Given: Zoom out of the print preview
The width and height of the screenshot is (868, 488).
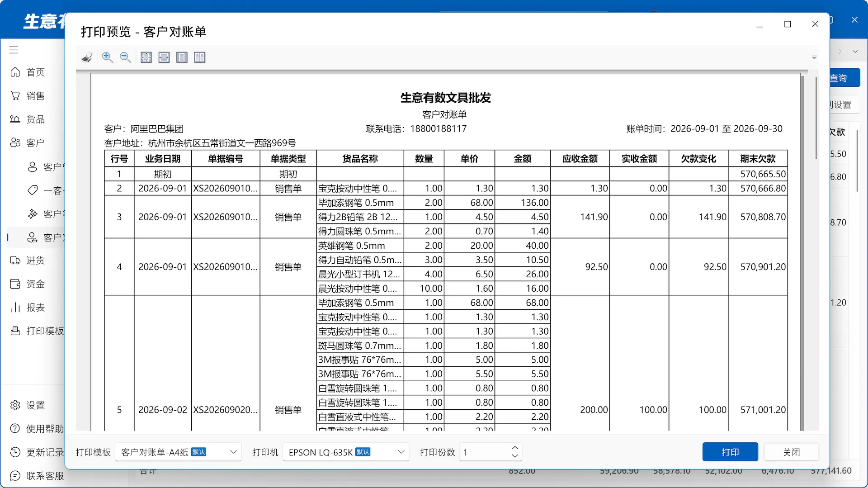Looking at the screenshot, I should 125,57.
